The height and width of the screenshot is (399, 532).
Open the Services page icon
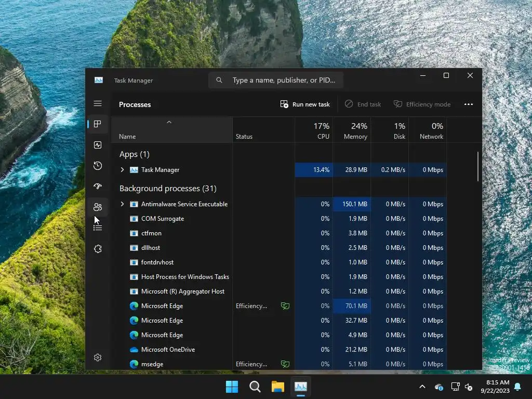click(98, 249)
